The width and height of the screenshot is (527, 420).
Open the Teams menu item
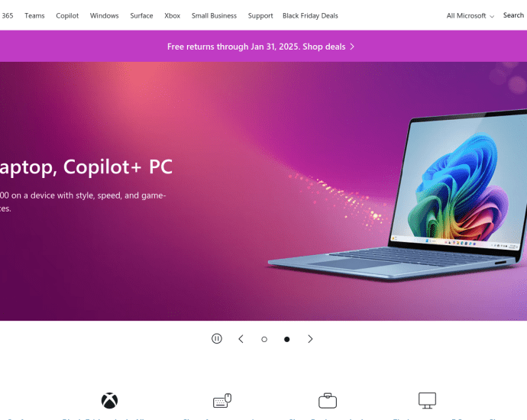click(34, 16)
